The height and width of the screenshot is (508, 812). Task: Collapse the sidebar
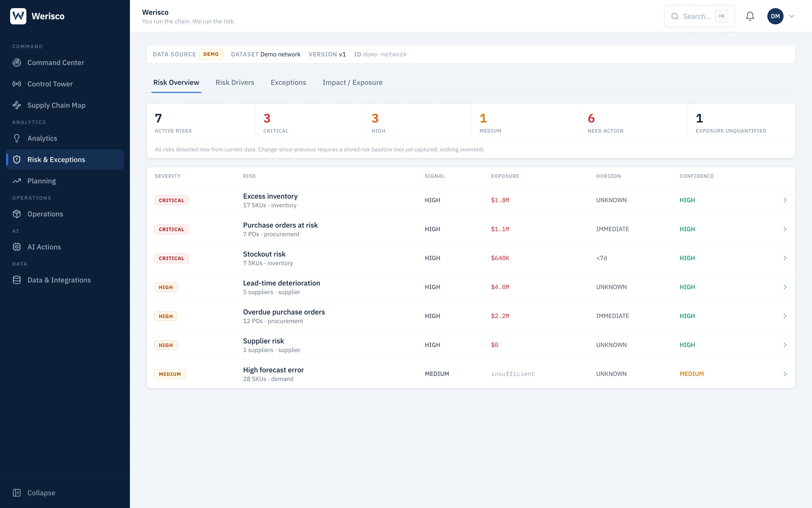pyautogui.click(x=34, y=493)
